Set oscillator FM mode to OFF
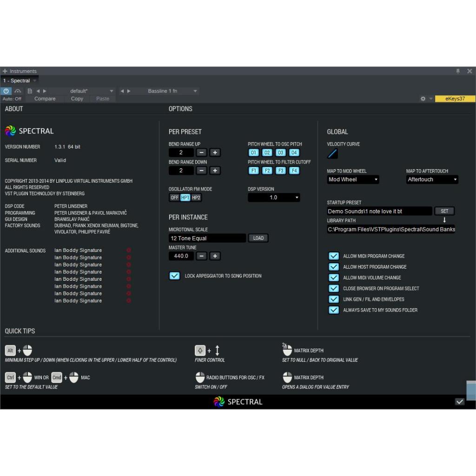The width and height of the screenshot is (476, 476). [x=175, y=197]
